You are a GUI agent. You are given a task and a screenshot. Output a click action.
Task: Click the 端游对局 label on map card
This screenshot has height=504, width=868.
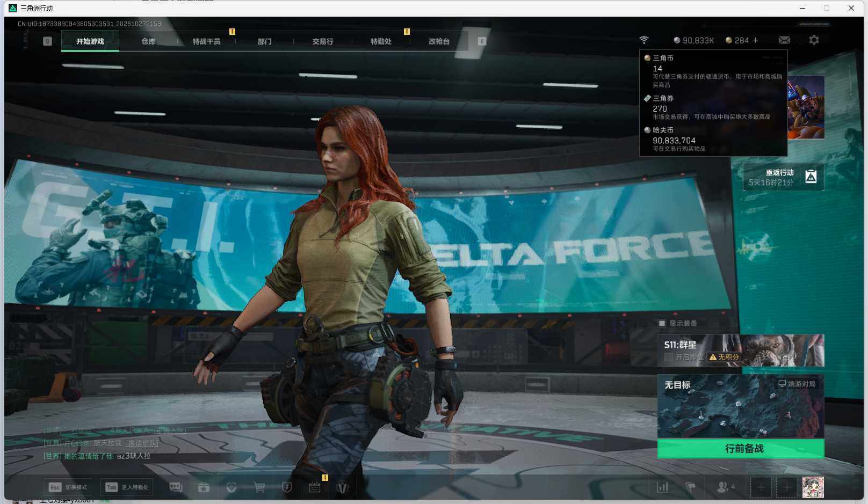tap(797, 384)
